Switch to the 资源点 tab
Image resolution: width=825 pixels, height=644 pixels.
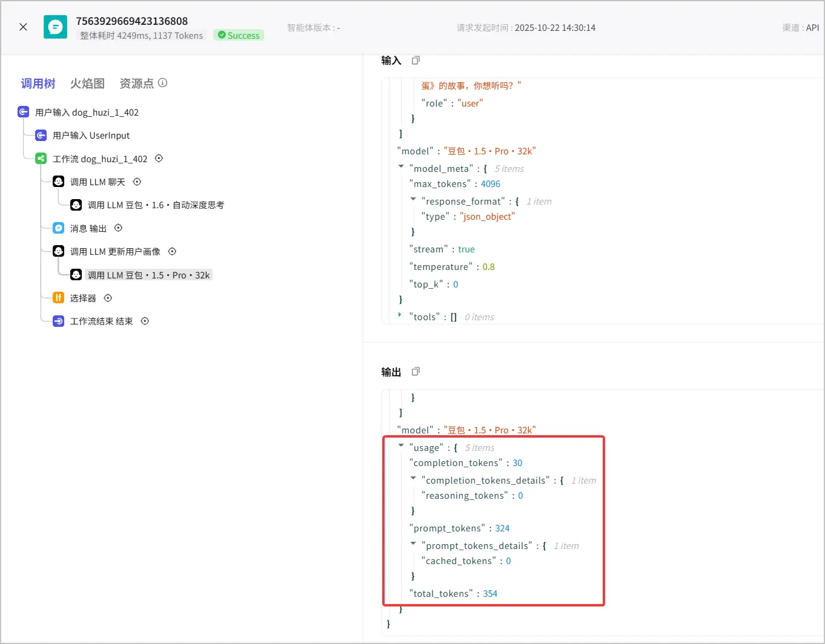click(137, 84)
